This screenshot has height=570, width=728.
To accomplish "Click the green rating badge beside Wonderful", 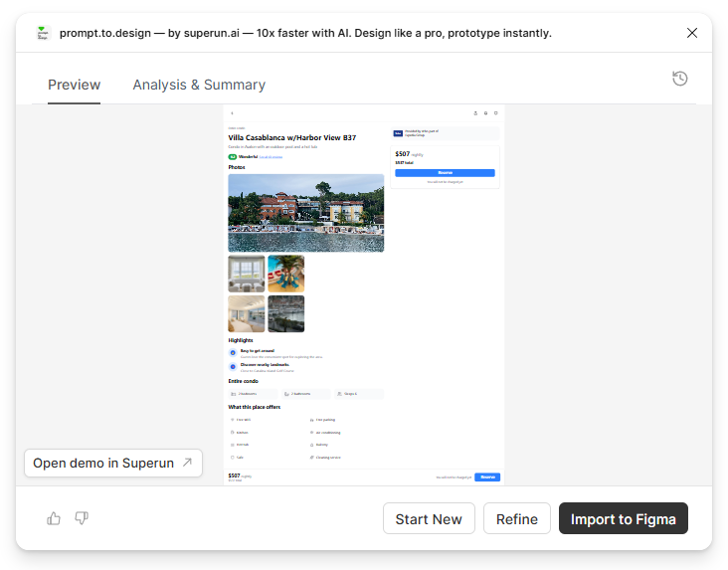I will (233, 157).
